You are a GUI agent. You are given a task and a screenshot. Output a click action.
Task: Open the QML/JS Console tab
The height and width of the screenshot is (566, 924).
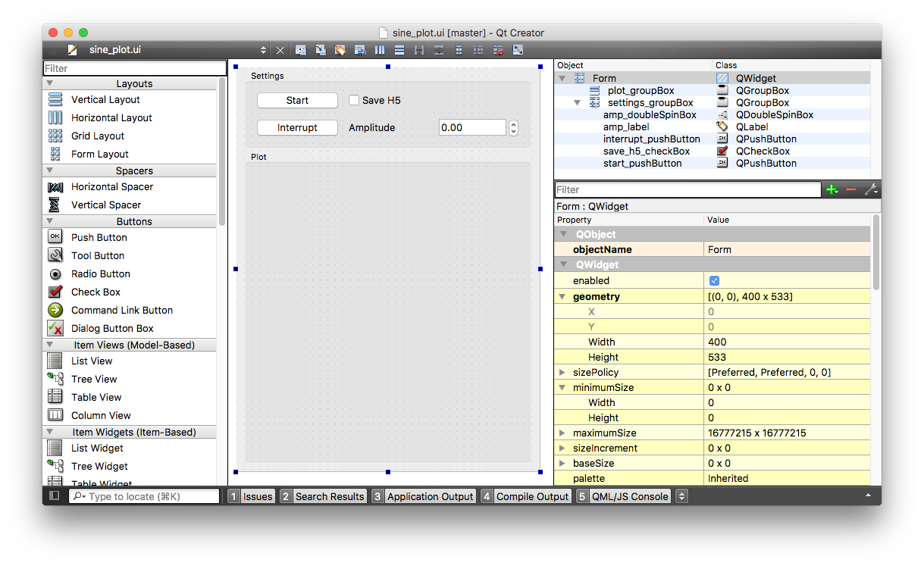pyautogui.click(x=623, y=496)
